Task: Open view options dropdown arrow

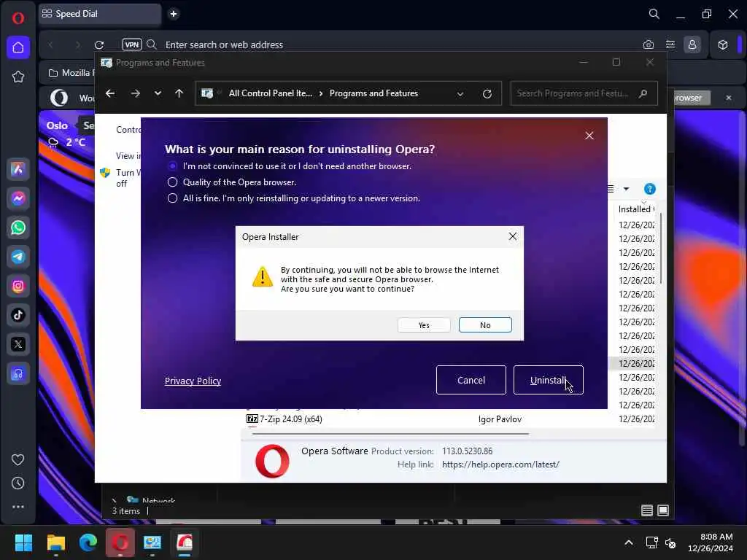Action: click(x=626, y=189)
